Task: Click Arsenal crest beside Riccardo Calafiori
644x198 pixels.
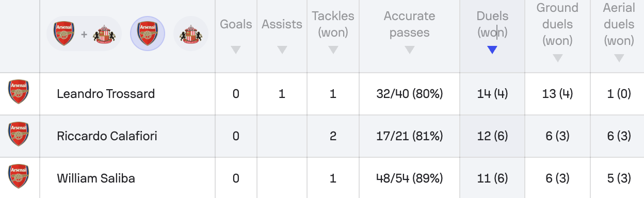Action: click(x=19, y=134)
